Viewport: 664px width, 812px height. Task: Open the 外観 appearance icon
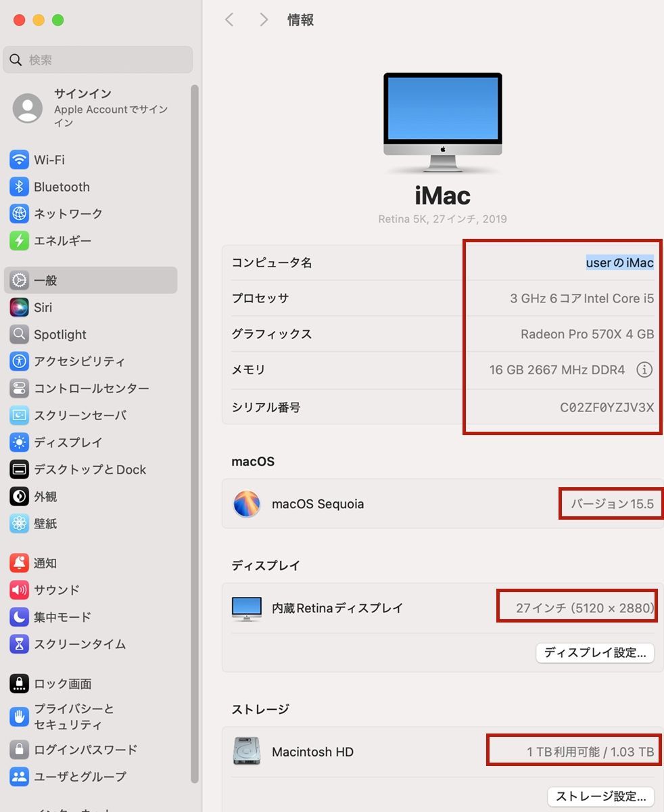(19, 497)
